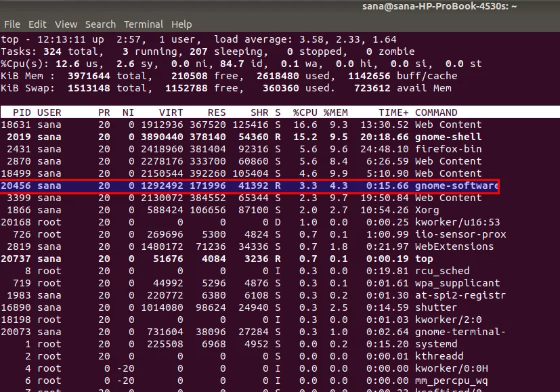Click the top uptime text 12:13:11 up
Viewport: 560px width, 392px height.
click(70, 39)
